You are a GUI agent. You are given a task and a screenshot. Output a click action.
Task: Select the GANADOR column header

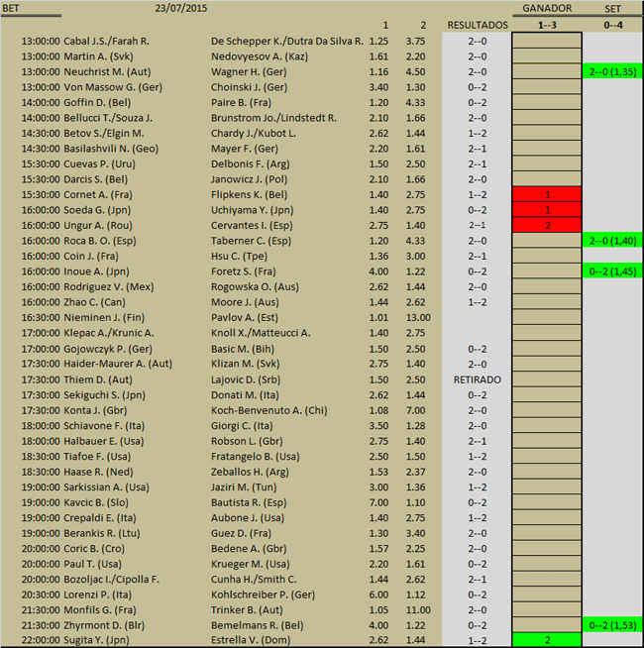pyautogui.click(x=547, y=8)
